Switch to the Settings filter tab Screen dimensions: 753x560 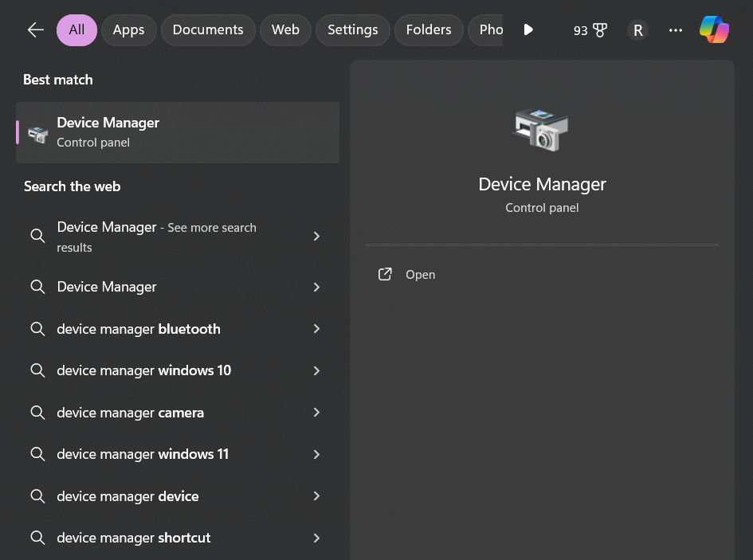[x=352, y=30]
